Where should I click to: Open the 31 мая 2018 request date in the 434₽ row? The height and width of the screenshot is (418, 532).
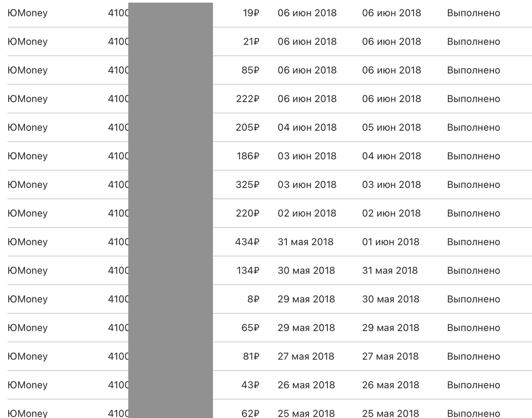(x=305, y=242)
